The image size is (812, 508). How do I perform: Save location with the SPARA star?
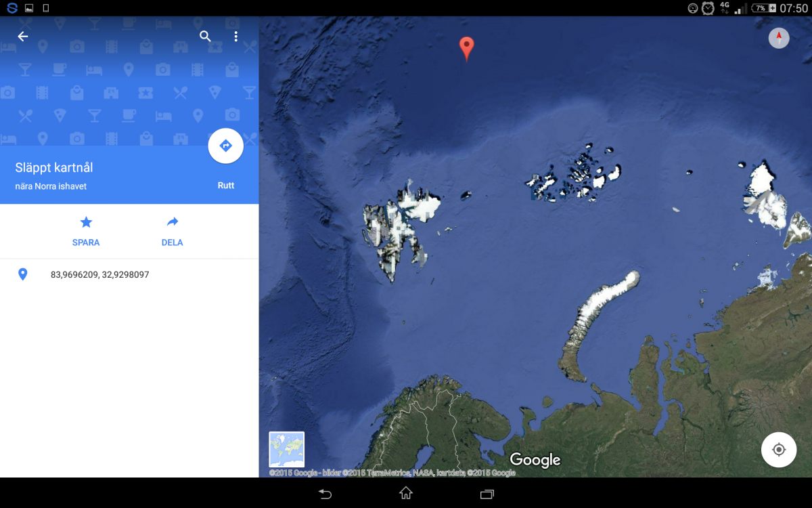point(86,231)
